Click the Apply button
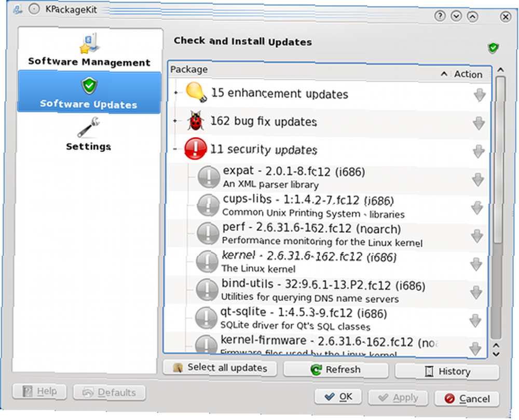 point(398,398)
